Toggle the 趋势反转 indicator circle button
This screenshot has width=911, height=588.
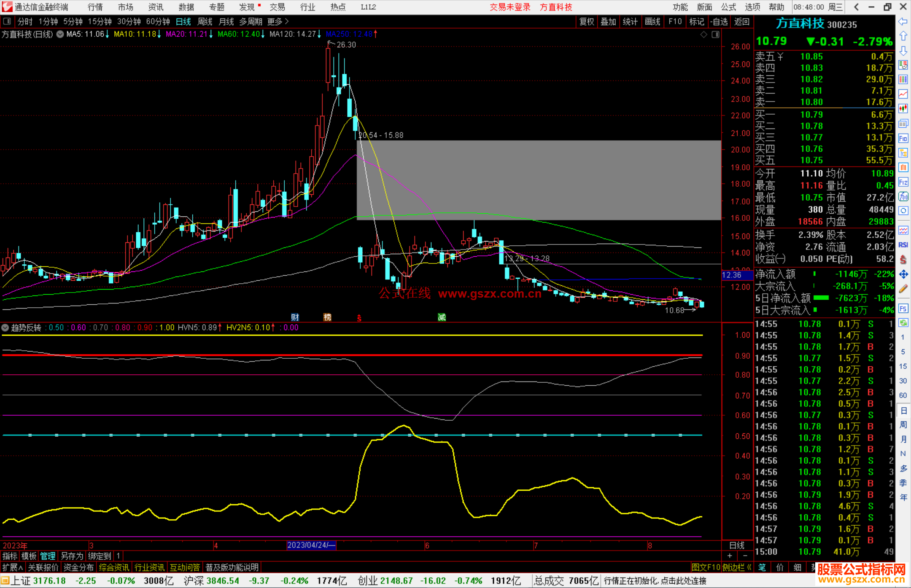tap(5, 328)
